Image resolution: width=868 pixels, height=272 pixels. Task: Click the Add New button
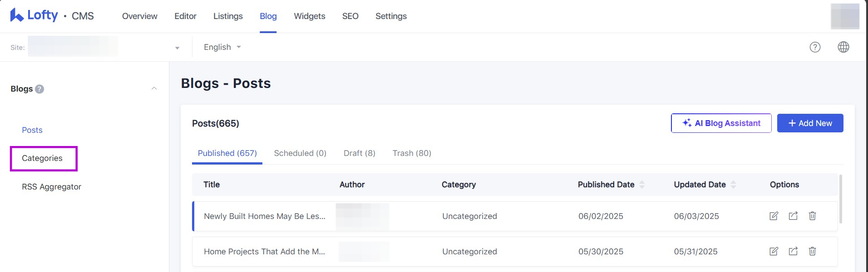(810, 123)
